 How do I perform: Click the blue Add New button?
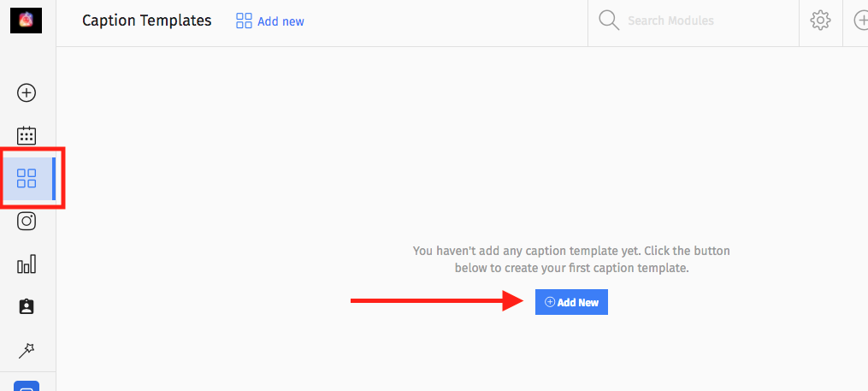[571, 302]
